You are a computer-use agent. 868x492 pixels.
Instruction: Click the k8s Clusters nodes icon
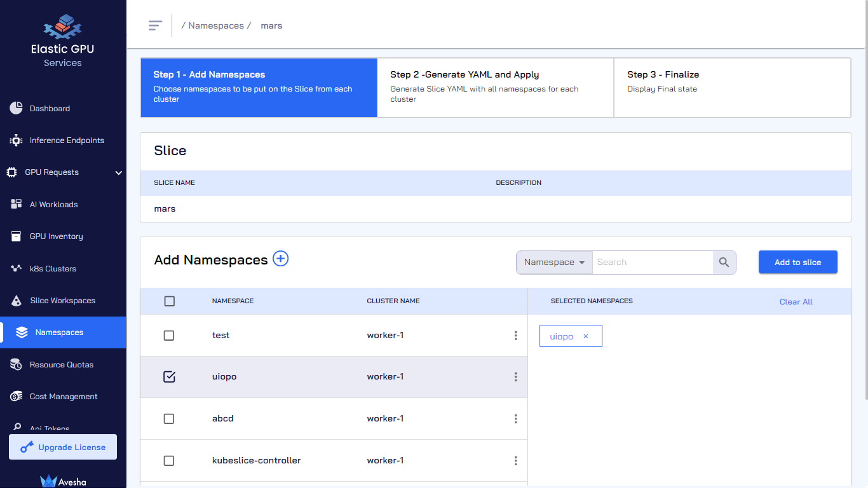tap(17, 268)
